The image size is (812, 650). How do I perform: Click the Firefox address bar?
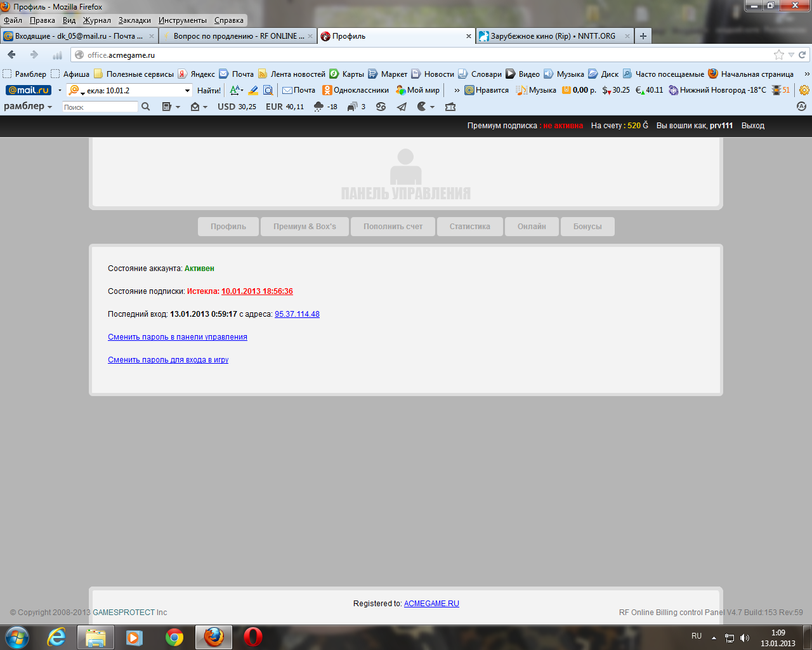422,55
